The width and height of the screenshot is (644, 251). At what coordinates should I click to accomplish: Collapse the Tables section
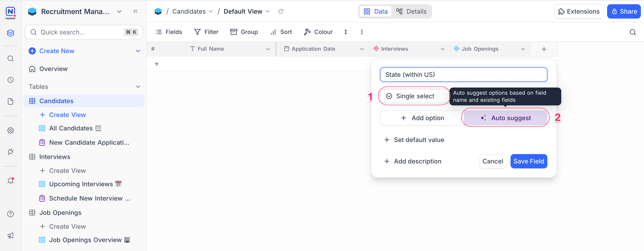point(138,87)
